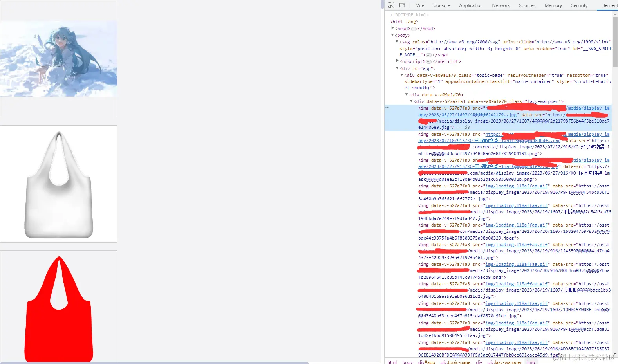This screenshot has height=364, width=618.
Task: Toggle the device toolbar icon
Action: click(402, 5)
